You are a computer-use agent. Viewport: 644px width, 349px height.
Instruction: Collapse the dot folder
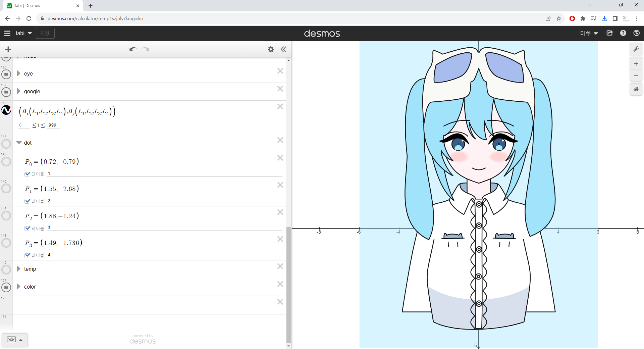pos(19,143)
